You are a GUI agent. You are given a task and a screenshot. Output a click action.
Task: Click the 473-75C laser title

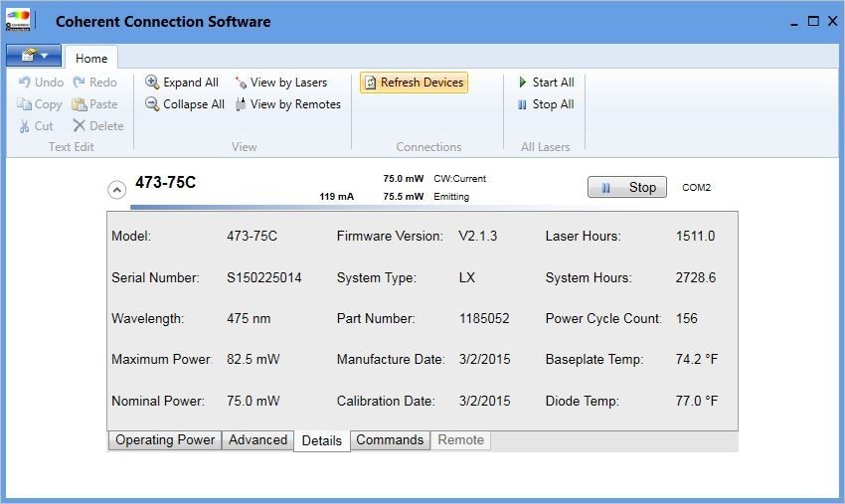pyautogui.click(x=165, y=182)
